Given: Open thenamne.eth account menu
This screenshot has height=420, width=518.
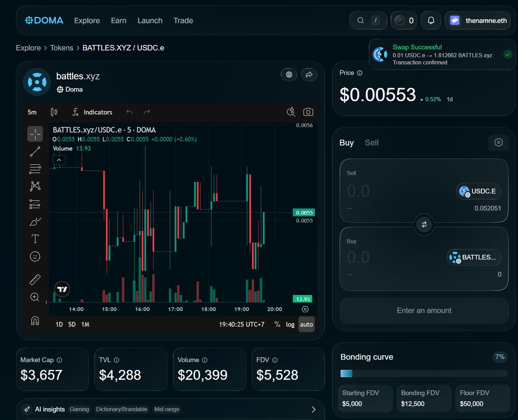Looking at the screenshot, I should 478,20.
